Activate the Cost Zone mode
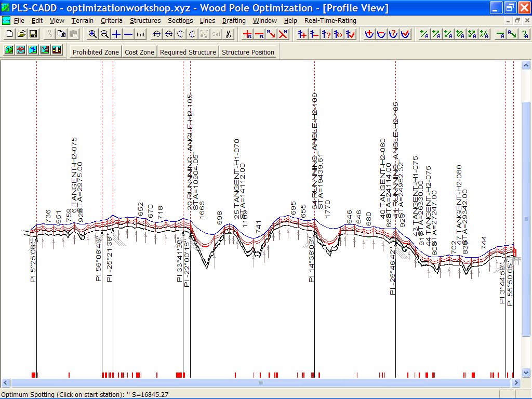Image resolution: width=532 pixels, height=399 pixels. (139, 52)
